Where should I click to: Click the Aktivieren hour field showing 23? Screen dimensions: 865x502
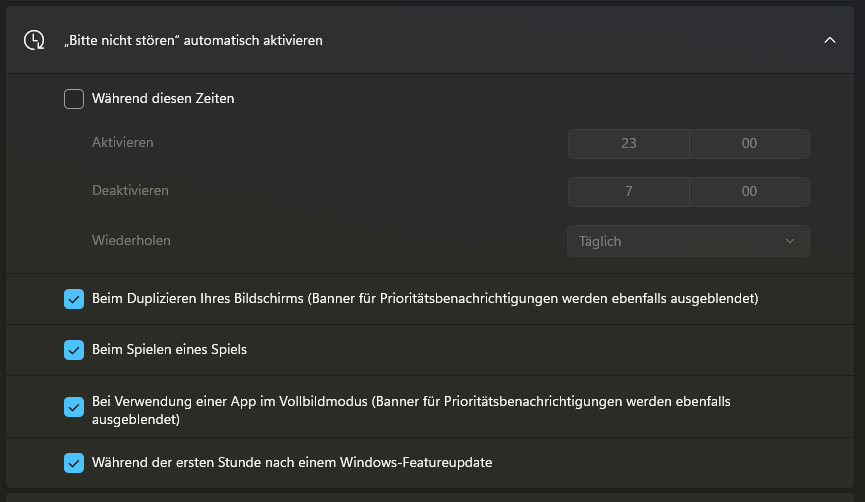click(628, 143)
